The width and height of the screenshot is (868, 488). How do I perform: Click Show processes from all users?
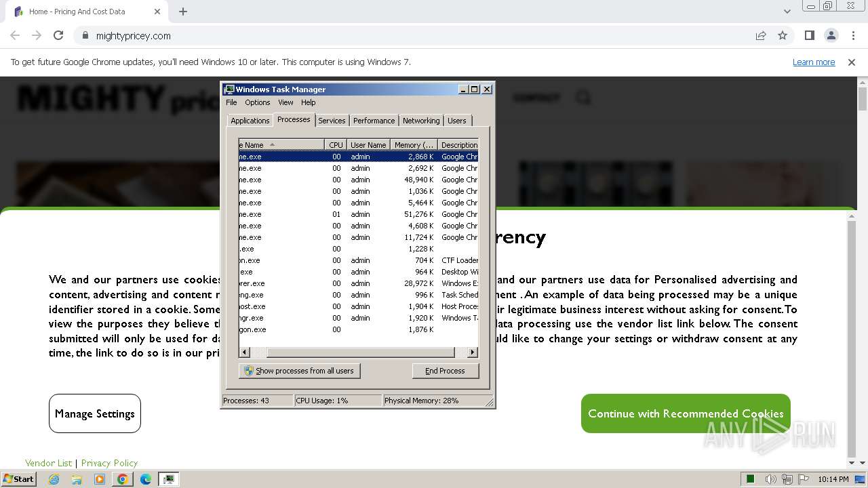click(300, 371)
